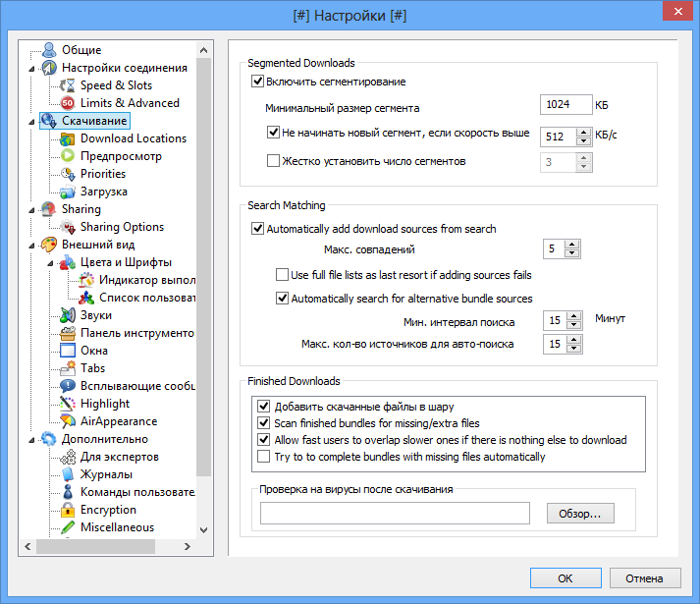
Task: Click the Индикатор выполнения icon
Action: click(86, 280)
